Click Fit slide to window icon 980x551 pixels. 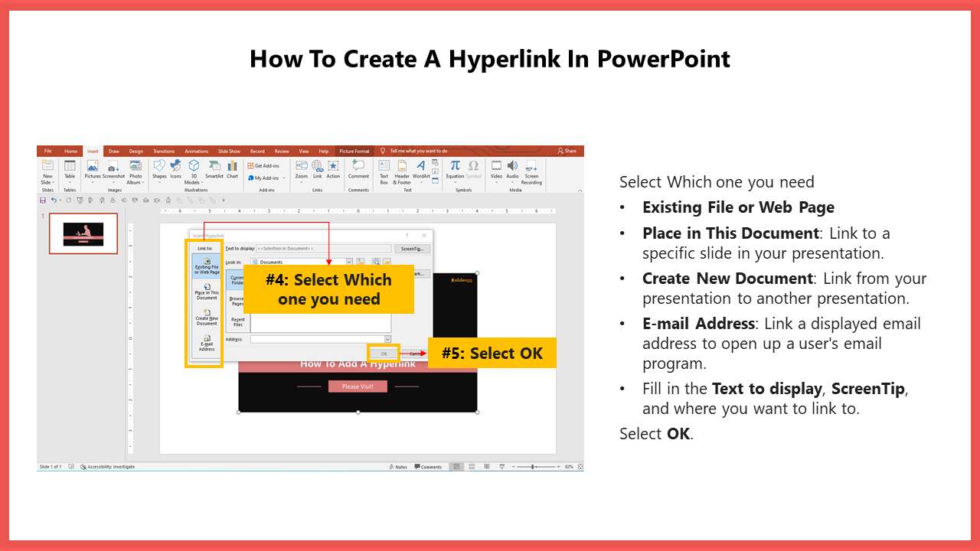579,467
